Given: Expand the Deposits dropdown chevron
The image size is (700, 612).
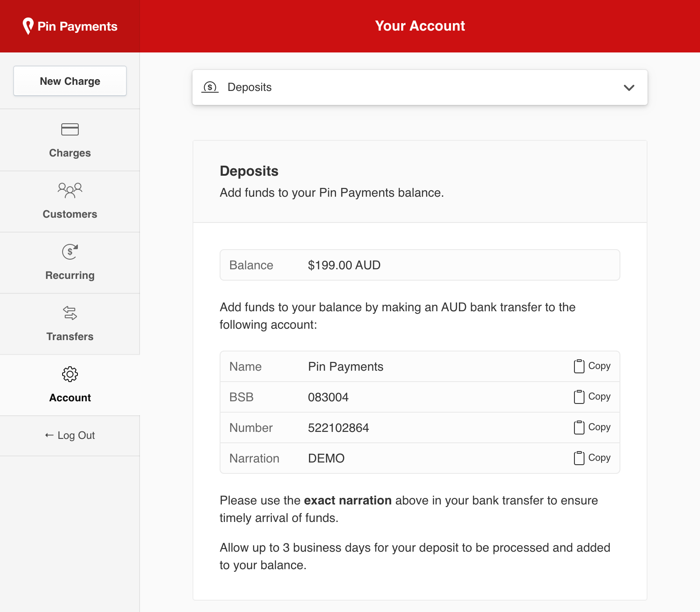Looking at the screenshot, I should (629, 87).
